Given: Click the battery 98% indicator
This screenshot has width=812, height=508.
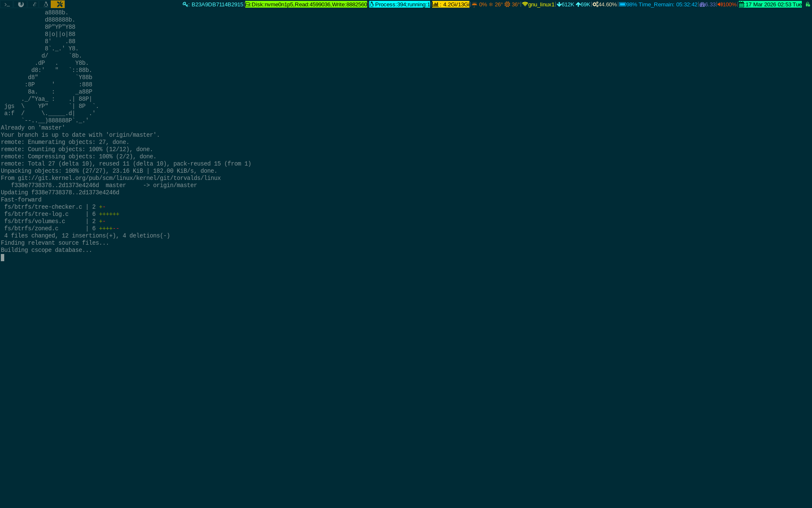Looking at the screenshot, I should [x=628, y=4].
